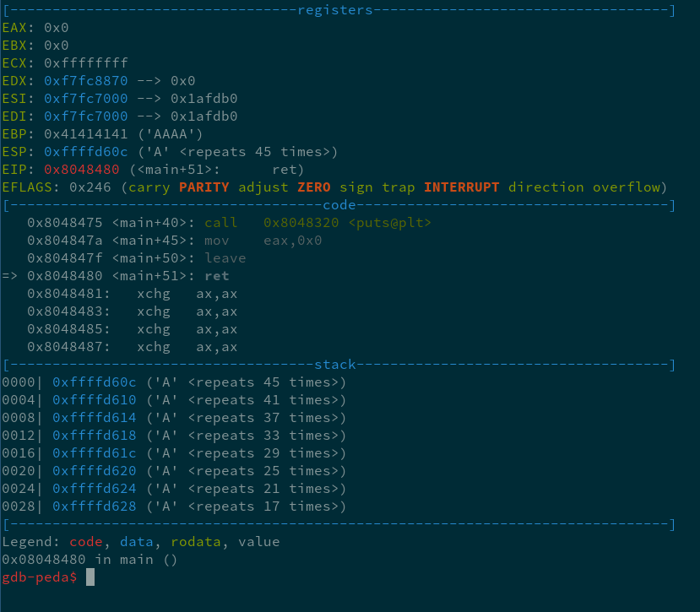Click stack address 0xffffd610
This screenshot has height=612, width=700.
click(x=95, y=400)
